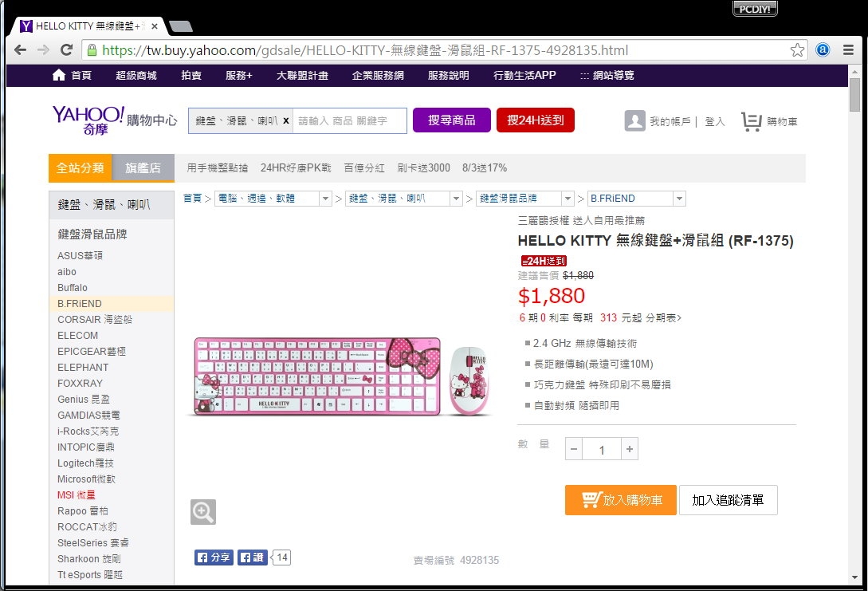Select Buffalo in the brand list
The image size is (868, 591).
pos(73,288)
